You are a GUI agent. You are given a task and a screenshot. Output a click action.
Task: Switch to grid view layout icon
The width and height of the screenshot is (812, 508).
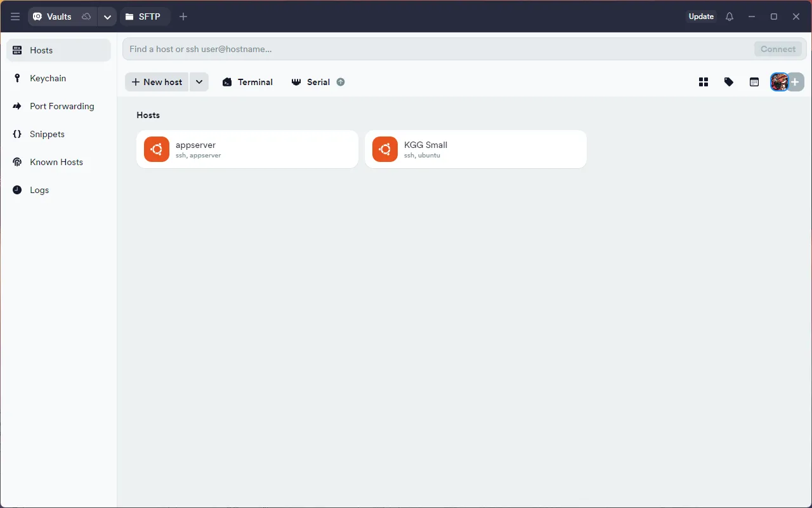(x=704, y=82)
